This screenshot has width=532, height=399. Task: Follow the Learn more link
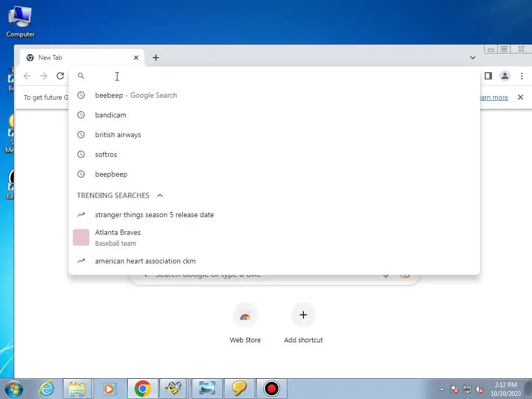[494, 97]
